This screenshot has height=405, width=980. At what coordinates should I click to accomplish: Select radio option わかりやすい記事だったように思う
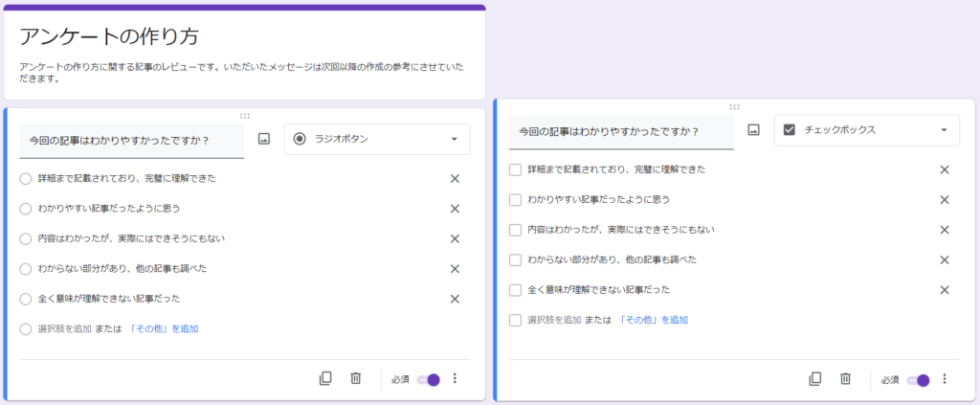click(x=26, y=209)
